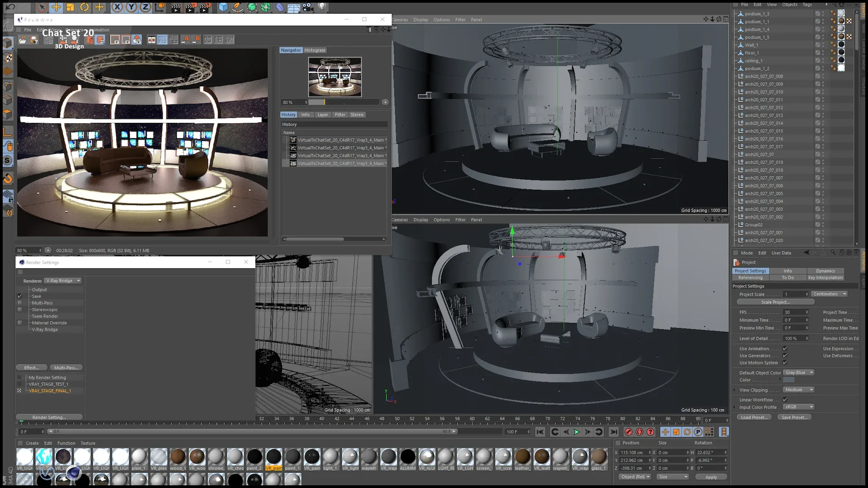The width and height of the screenshot is (868, 488).
Task: Switch to the History tab in Navigator panel
Action: point(288,114)
